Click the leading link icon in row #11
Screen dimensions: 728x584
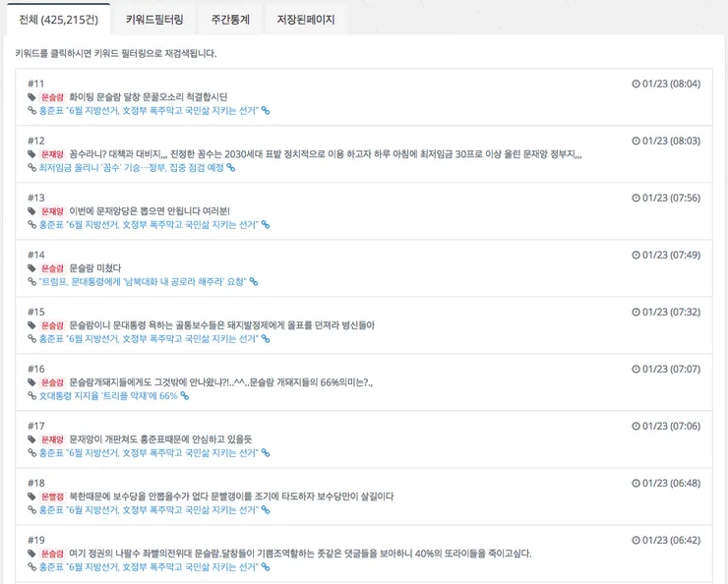coord(32,110)
